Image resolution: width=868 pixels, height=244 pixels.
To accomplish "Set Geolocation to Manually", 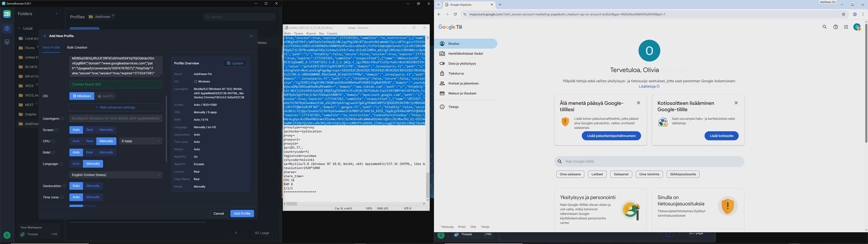I will (93, 186).
